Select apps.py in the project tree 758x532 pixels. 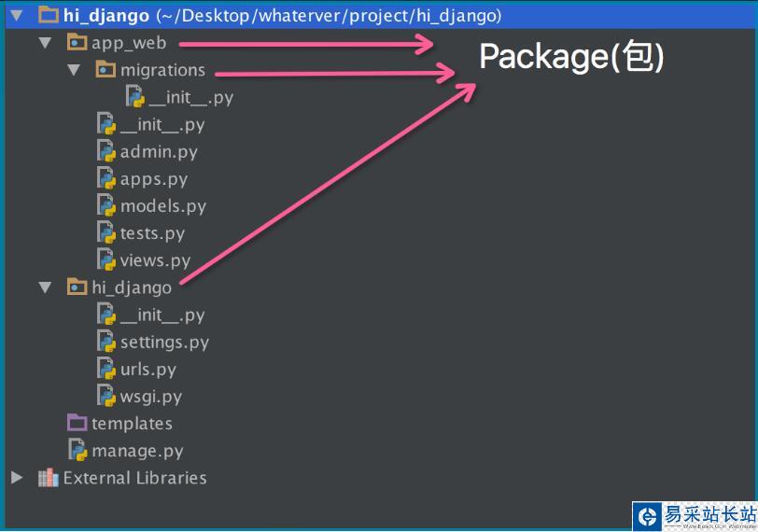point(153,178)
